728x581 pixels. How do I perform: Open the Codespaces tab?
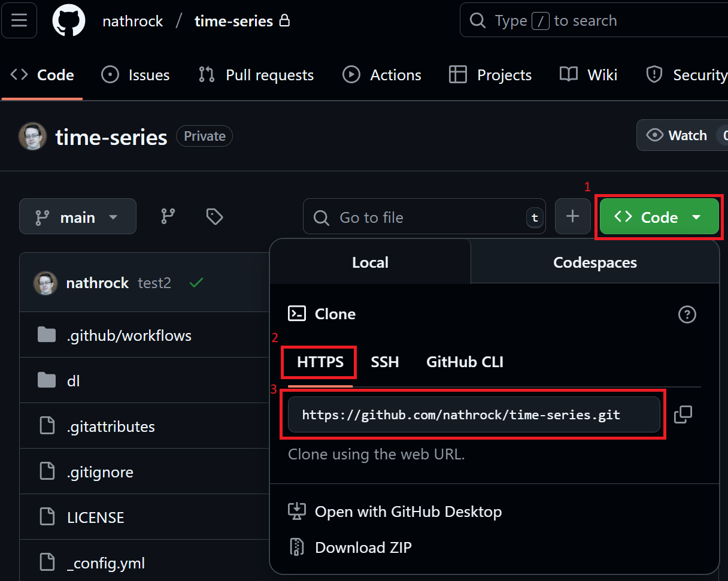[x=594, y=262]
